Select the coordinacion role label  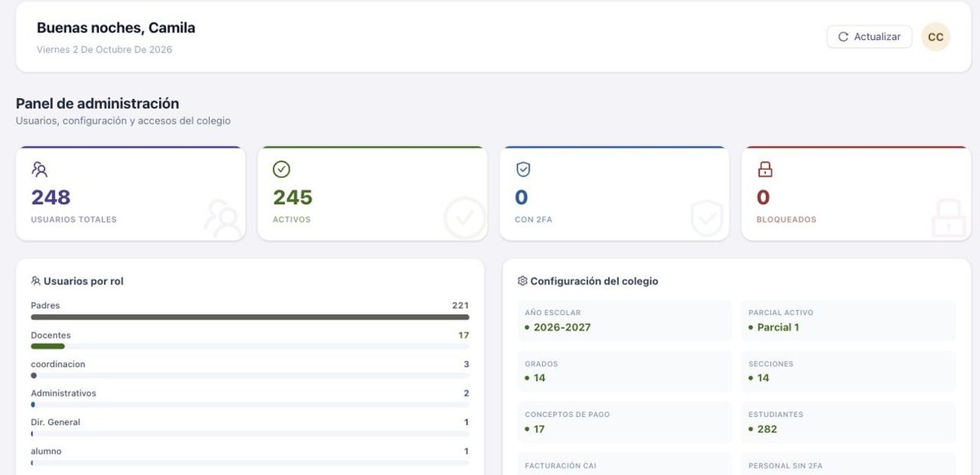coord(58,364)
